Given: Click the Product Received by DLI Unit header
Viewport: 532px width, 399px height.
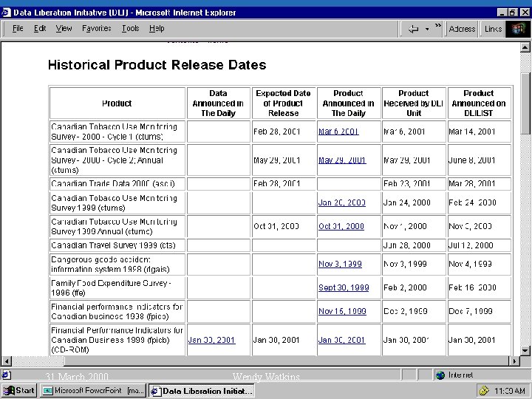Looking at the screenshot, I should pos(414,103).
